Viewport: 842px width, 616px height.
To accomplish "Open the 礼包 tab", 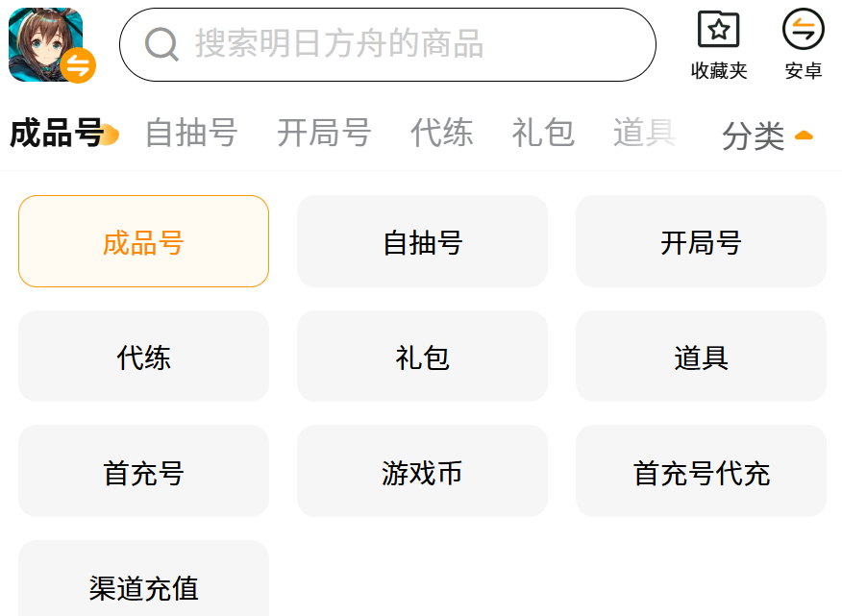I will click(x=543, y=133).
